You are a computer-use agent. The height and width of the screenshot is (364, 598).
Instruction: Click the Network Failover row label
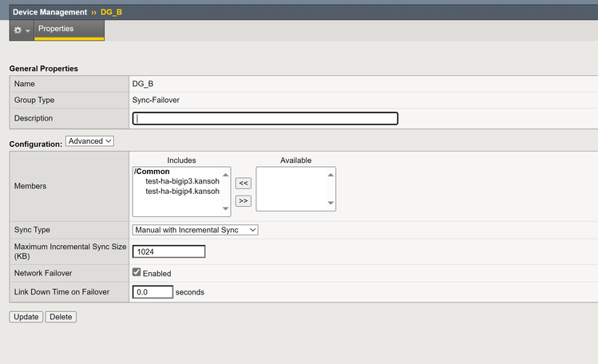[x=43, y=273]
